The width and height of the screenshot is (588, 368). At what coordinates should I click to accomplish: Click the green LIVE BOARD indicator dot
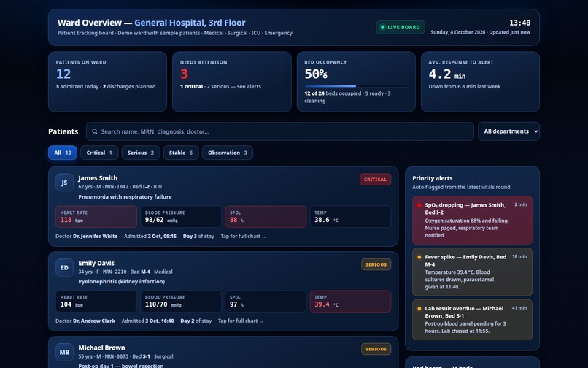382,27
